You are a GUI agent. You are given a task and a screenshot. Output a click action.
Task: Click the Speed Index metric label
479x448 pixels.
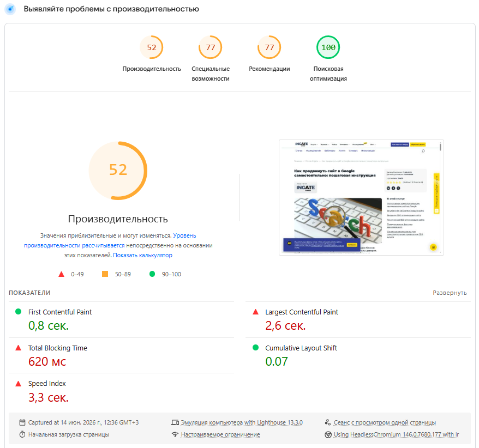point(47,383)
